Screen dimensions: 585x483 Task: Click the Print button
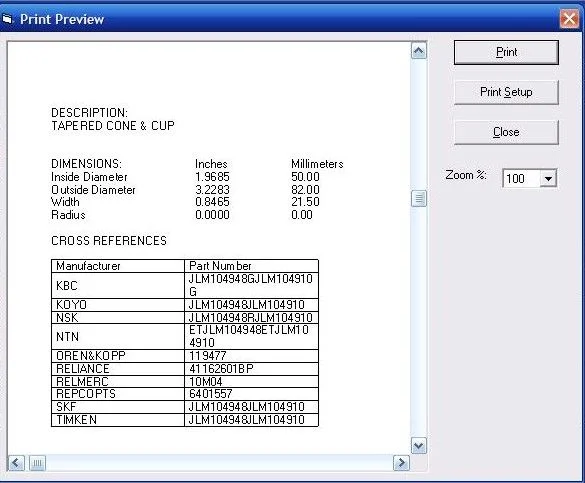click(x=506, y=52)
